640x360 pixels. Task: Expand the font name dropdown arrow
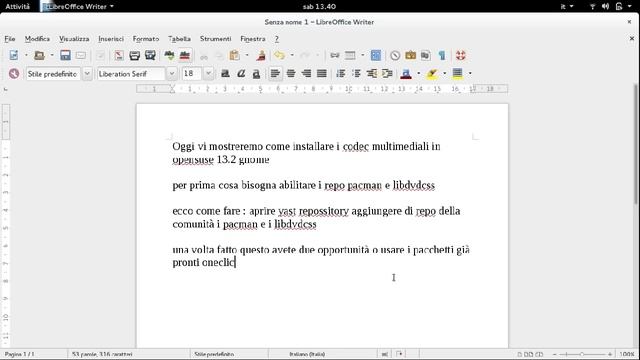(172, 73)
